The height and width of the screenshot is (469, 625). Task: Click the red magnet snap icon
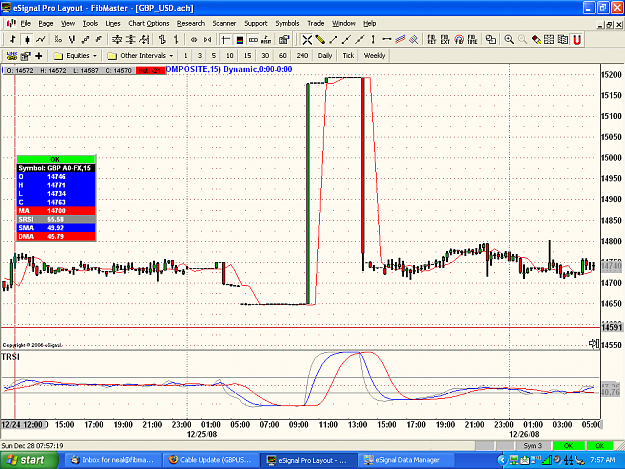click(577, 39)
